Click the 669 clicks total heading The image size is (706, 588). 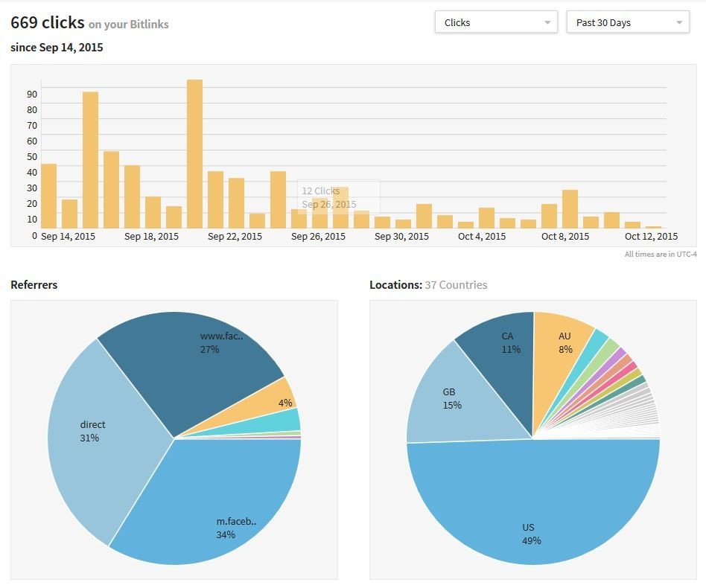pyautogui.click(x=47, y=22)
